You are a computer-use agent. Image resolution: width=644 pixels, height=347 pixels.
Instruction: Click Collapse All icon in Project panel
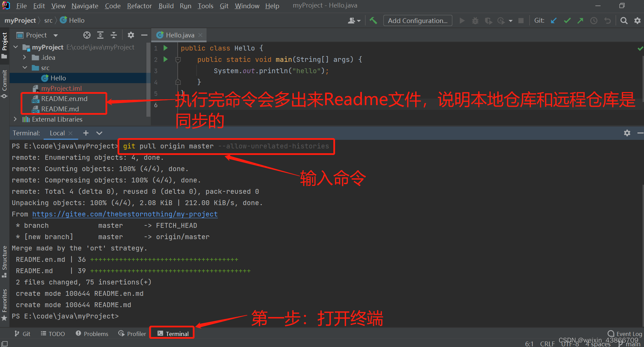coord(114,35)
